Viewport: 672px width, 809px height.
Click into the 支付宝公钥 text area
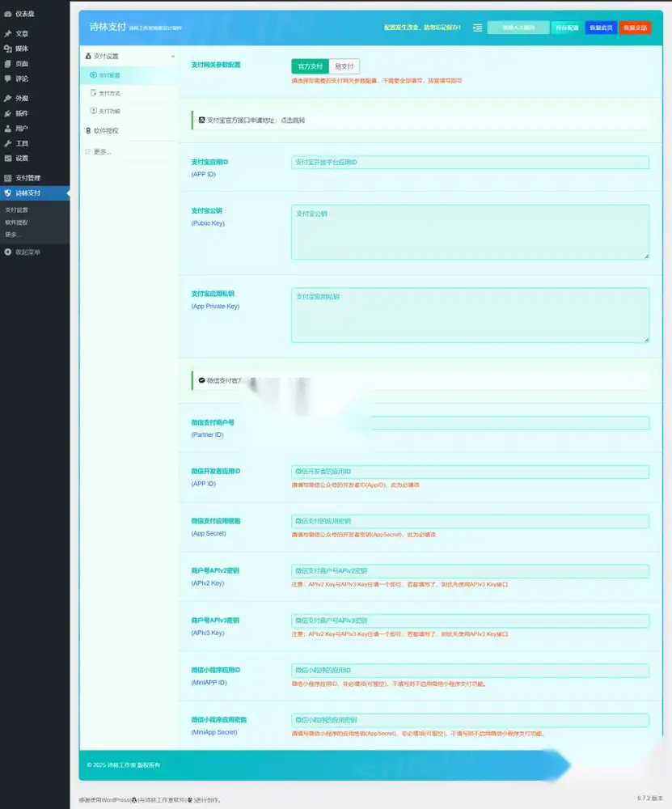click(x=470, y=232)
